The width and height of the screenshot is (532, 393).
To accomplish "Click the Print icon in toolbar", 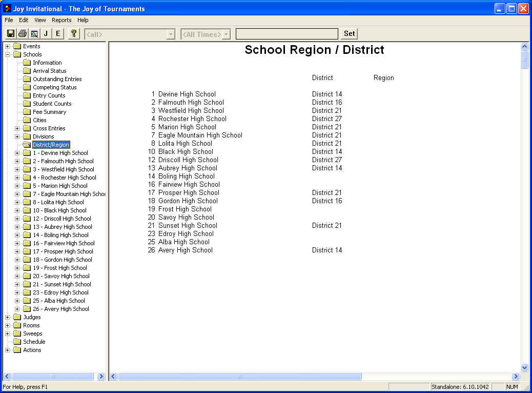I will click(22, 34).
